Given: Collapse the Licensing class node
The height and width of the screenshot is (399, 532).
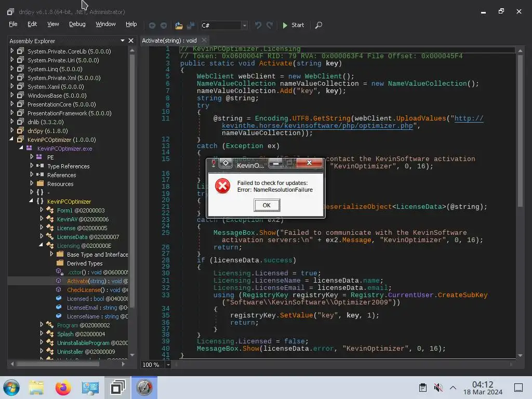Looking at the screenshot, I should [x=41, y=245].
